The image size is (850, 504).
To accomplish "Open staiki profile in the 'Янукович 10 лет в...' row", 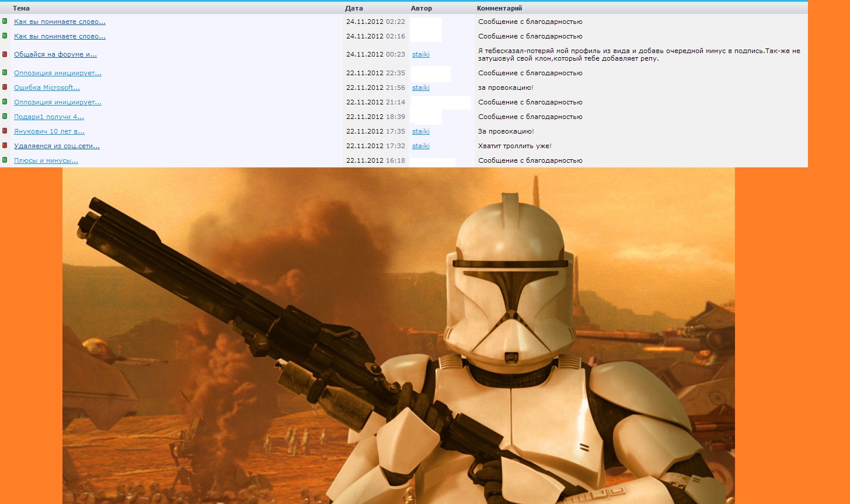I will (421, 131).
